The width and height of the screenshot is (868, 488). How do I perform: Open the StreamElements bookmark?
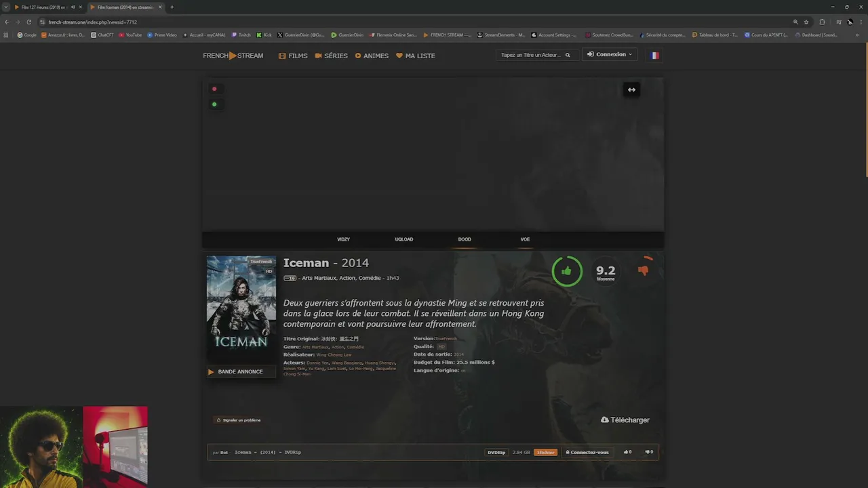click(x=501, y=35)
